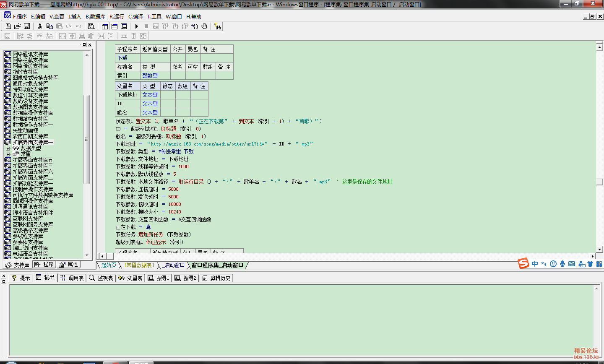Open the 搜寻1 tab
This screenshot has height=364, width=604.
click(159, 278)
